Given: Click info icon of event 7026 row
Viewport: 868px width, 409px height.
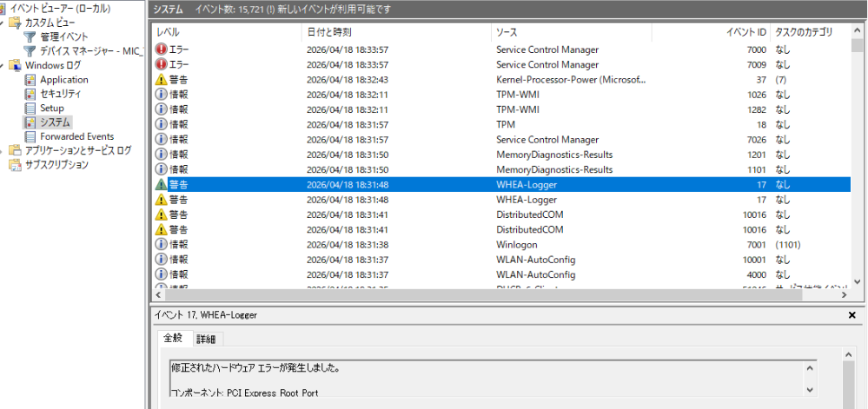Looking at the screenshot, I should coord(161,139).
